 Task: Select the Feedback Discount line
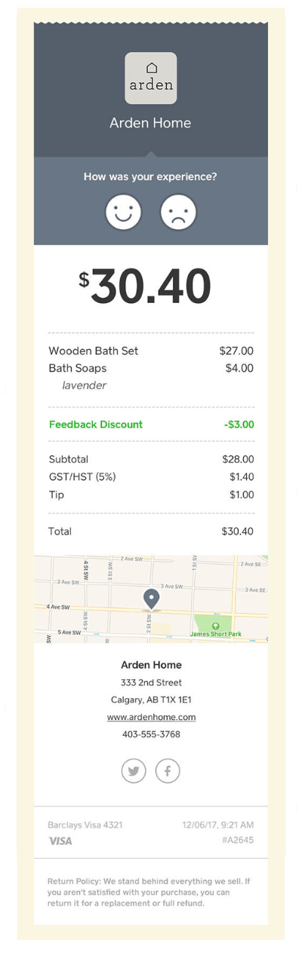click(x=151, y=424)
